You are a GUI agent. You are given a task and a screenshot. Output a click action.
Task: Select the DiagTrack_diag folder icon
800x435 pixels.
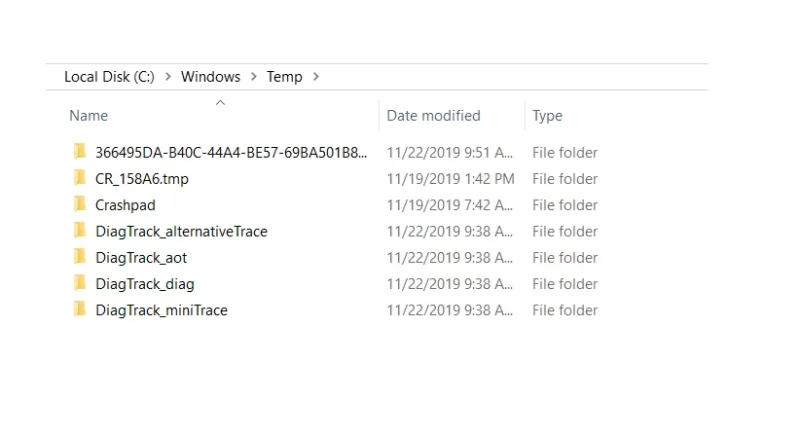point(80,283)
